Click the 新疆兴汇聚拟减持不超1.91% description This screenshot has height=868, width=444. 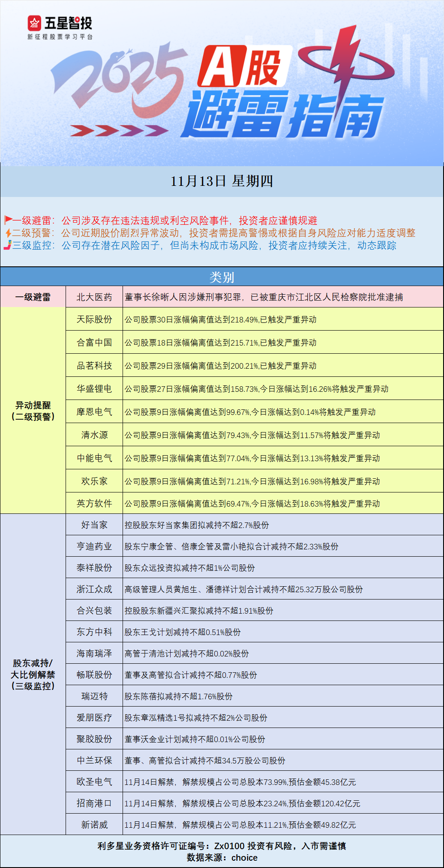pos(199,611)
